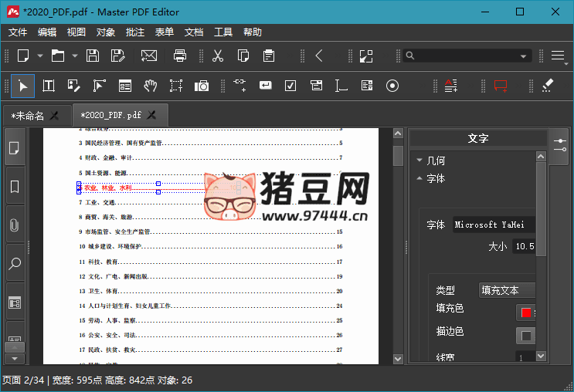The width and height of the screenshot is (574, 392).
Task: Select the Edit Text tool
Action: pos(49,86)
